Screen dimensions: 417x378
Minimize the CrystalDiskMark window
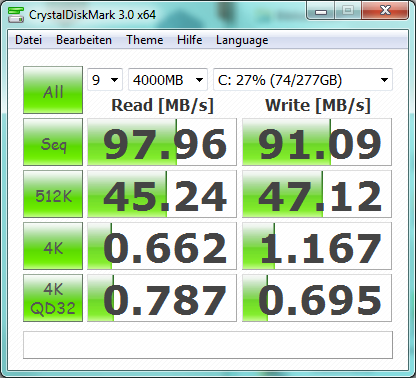click(x=321, y=12)
